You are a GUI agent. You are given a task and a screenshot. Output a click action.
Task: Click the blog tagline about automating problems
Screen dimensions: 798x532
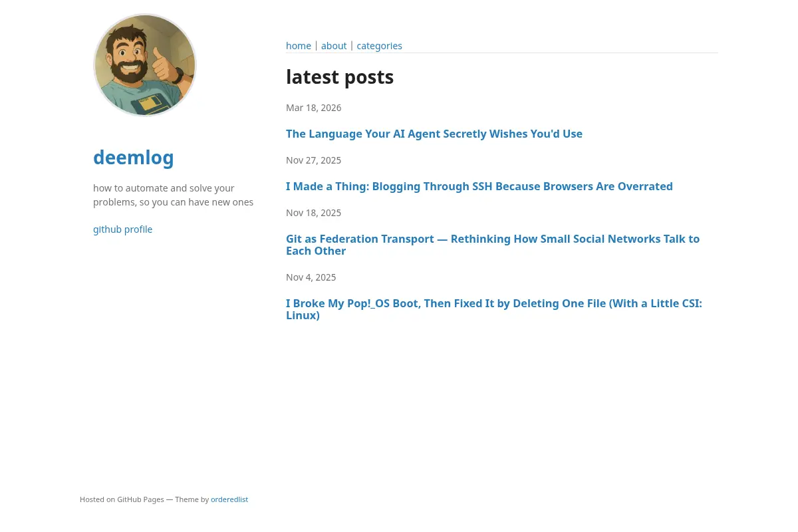pos(173,196)
